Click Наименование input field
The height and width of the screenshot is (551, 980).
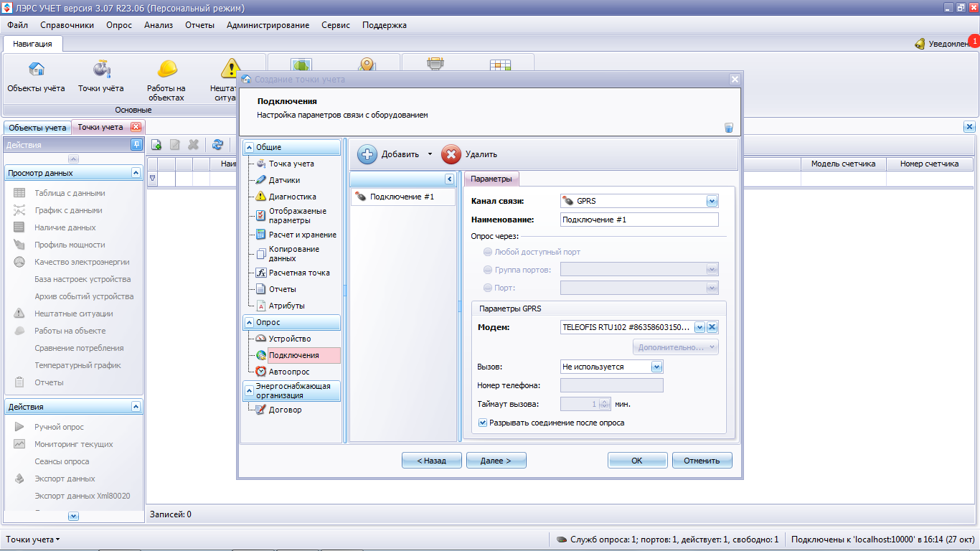[x=639, y=220]
